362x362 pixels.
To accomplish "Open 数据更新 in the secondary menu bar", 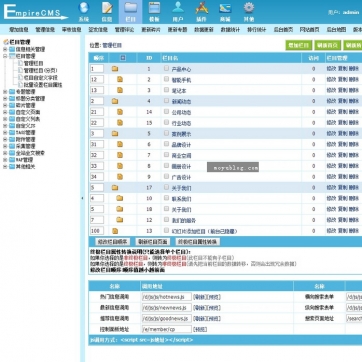I will click(204, 30).
